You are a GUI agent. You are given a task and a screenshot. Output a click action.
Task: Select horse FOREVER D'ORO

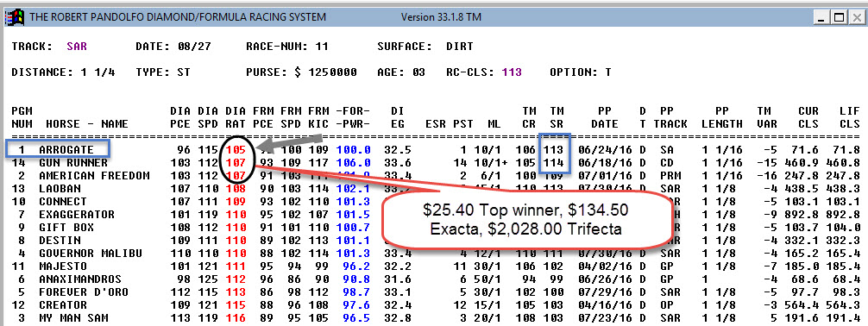(x=84, y=292)
